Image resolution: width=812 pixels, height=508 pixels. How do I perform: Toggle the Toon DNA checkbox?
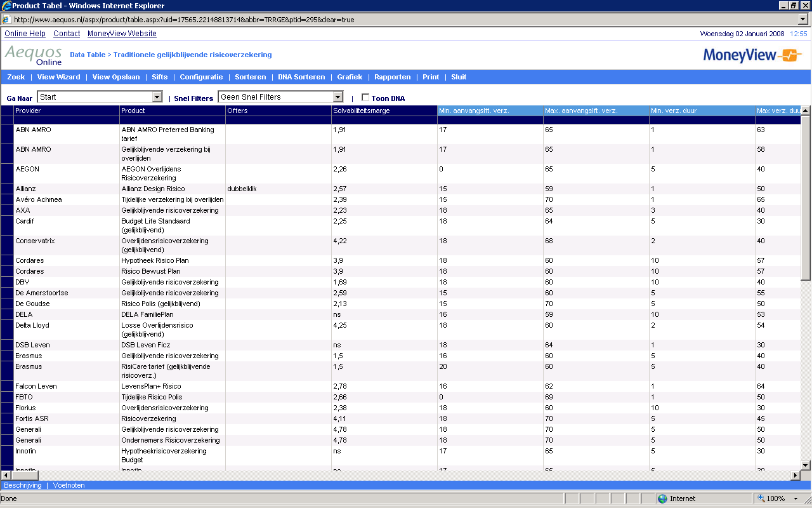[365, 98]
